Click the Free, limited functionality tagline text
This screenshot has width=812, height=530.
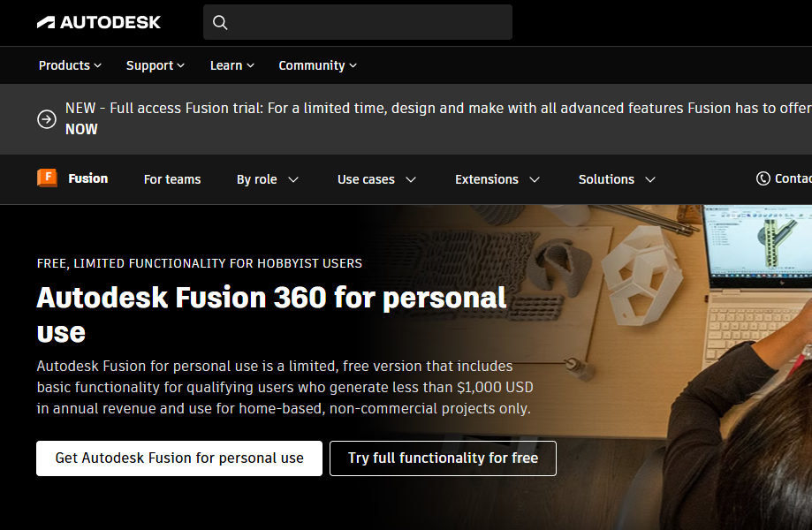click(x=200, y=263)
